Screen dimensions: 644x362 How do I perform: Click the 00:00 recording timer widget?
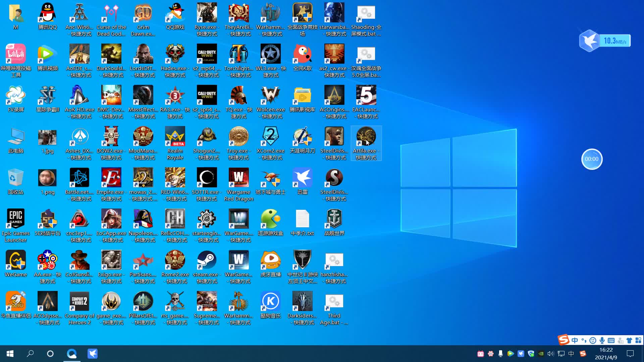(592, 159)
